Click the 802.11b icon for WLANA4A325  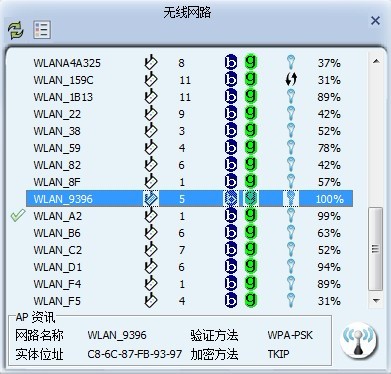pyautogui.click(x=231, y=62)
